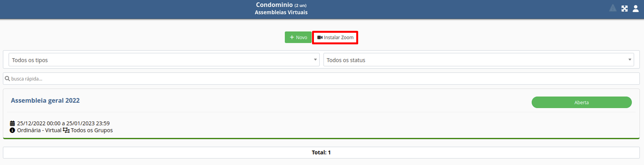Click the Total: 1 summary bar
This screenshot has height=165, width=644.
(x=321, y=152)
